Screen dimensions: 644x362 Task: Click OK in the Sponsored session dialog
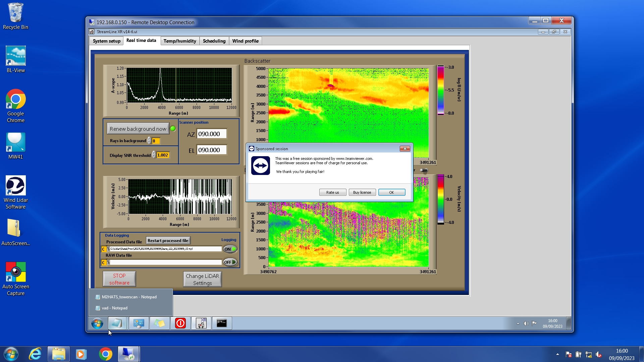391,192
